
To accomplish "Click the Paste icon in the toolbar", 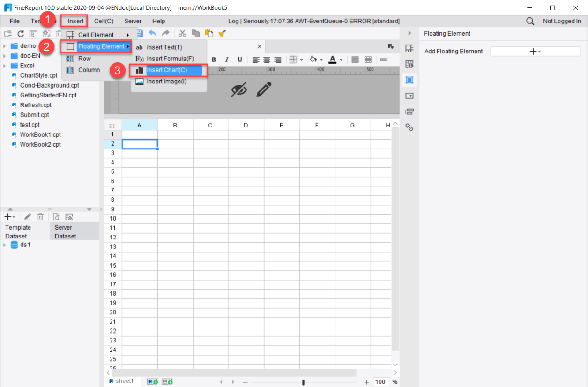I will click(208, 33).
